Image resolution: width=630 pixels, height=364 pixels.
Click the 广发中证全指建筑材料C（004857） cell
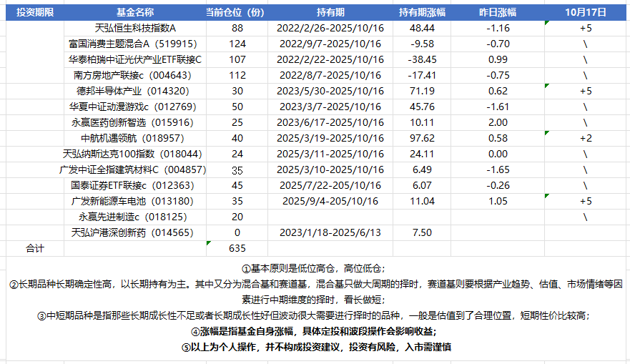[135, 169]
